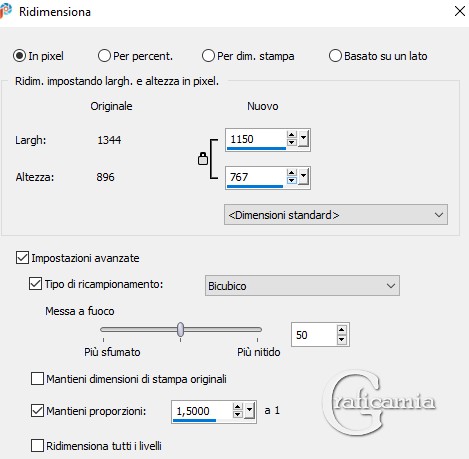Click the Messa a fuoco slider handle
The width and height of the screenshot is (469, 459).
point(180,330)
